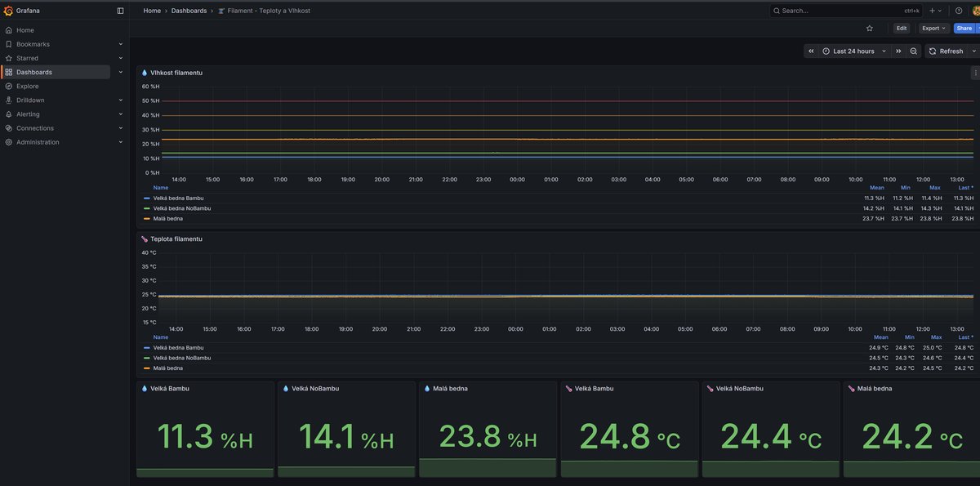Shift time range backwards
Viewport: 980px width, 486px height.
[811, 51]
